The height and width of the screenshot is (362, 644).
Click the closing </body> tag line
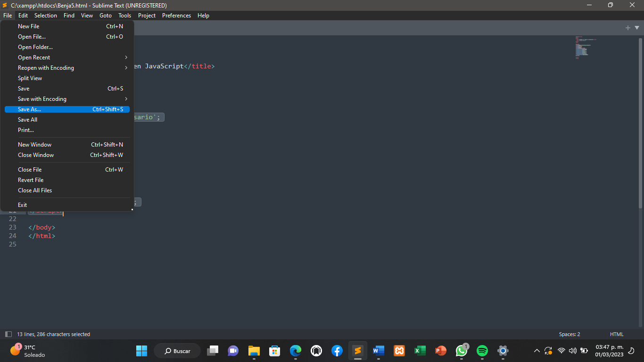pyautogui.click(x=41, y=227)
